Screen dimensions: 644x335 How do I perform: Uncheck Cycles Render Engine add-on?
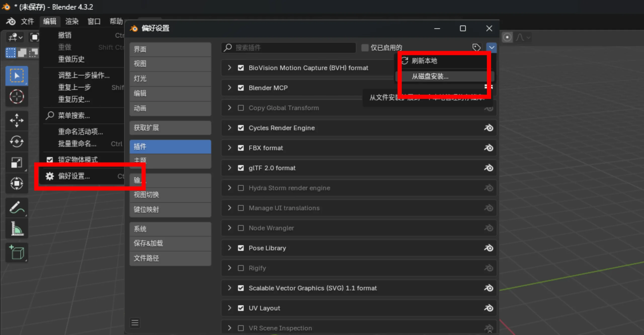pos(241,128)
